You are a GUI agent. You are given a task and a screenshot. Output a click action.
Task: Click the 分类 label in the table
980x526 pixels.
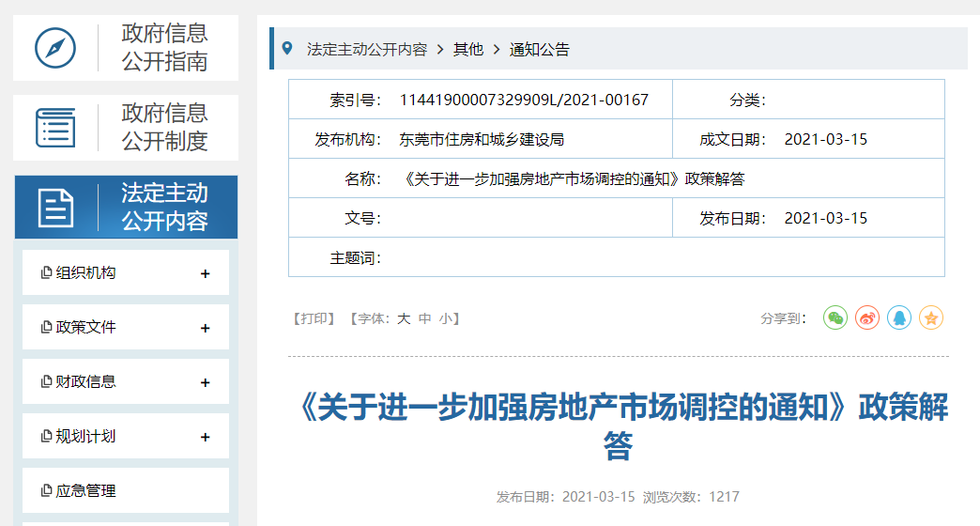tap(747, 101)
